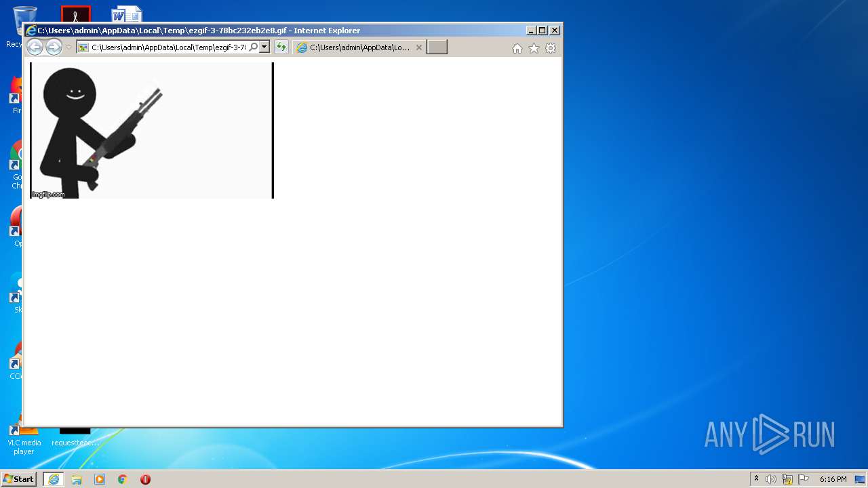The height and width of the screenshot is (488, 868).
Task: Open the Tools gear menu
Action: (551, 48)
